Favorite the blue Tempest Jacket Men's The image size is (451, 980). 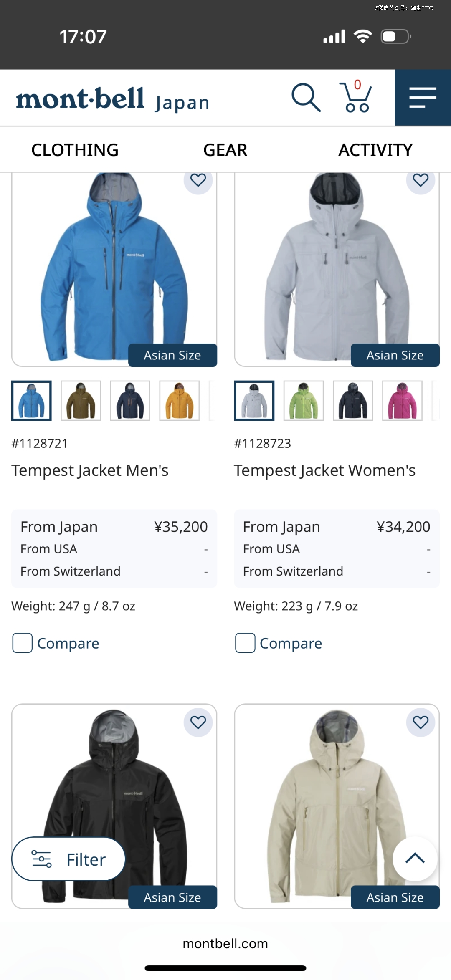(x=198, y=180)
